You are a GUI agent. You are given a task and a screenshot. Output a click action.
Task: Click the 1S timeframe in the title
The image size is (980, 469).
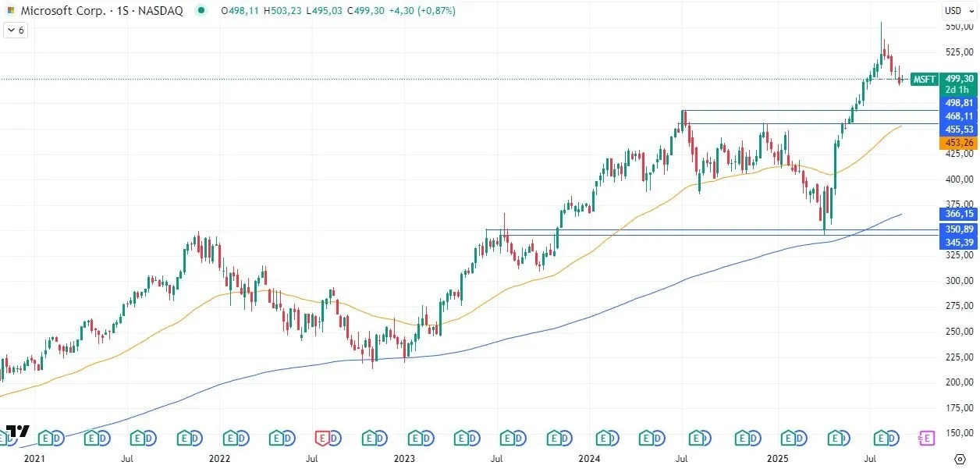123,11
